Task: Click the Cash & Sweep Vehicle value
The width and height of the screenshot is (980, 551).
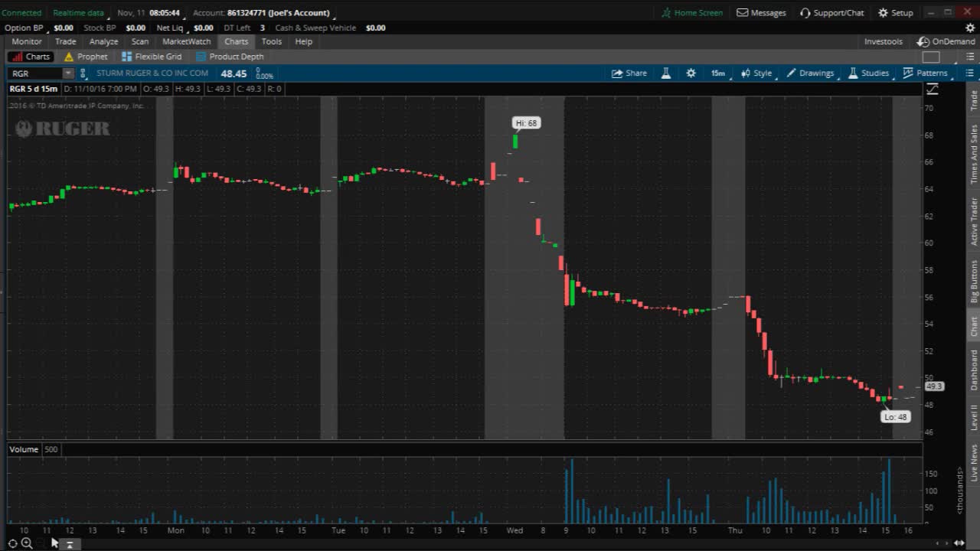Action: (x=376, y=28)
